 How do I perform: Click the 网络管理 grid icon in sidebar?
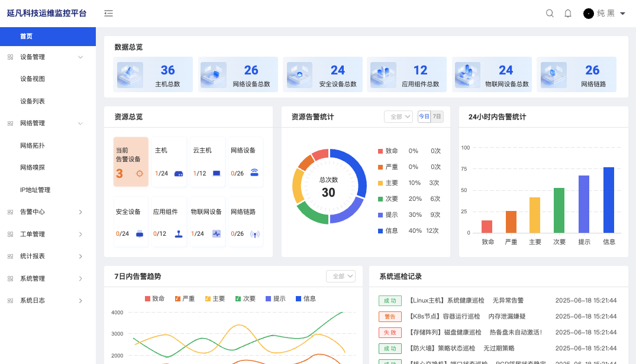11,123
